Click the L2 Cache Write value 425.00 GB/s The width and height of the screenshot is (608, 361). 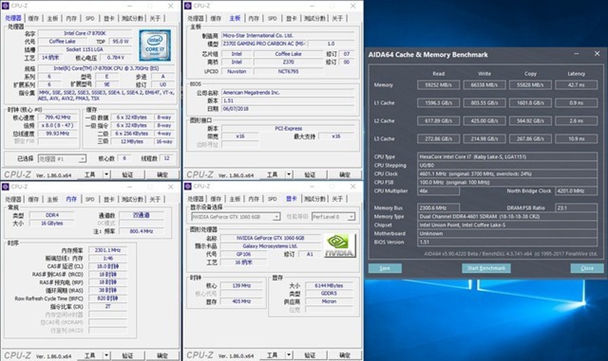(484, 121)
